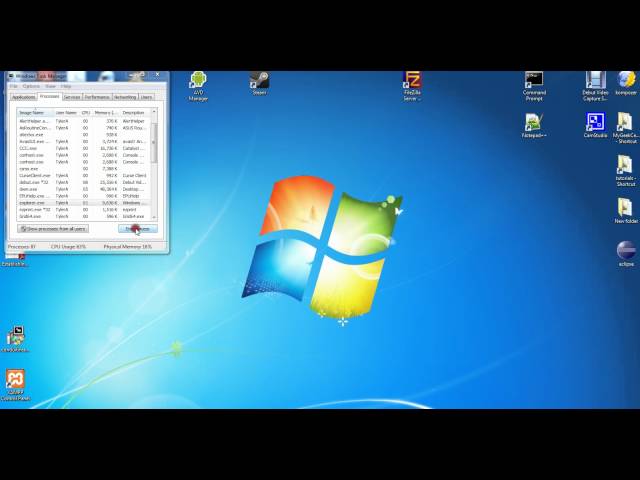Switch to the Users tab
Screen dimensions: 640x480
click(146, 97)
